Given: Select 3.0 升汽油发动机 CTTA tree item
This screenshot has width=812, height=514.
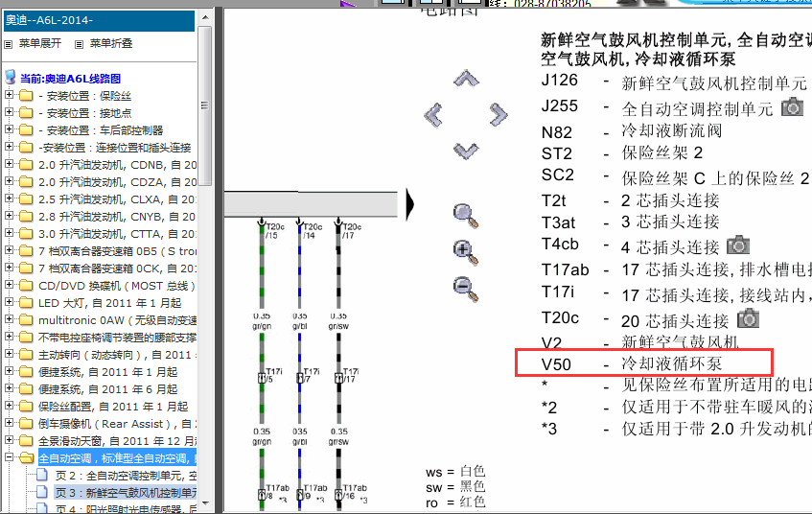Looking at the screenshot, I should [x=118, y=234].
